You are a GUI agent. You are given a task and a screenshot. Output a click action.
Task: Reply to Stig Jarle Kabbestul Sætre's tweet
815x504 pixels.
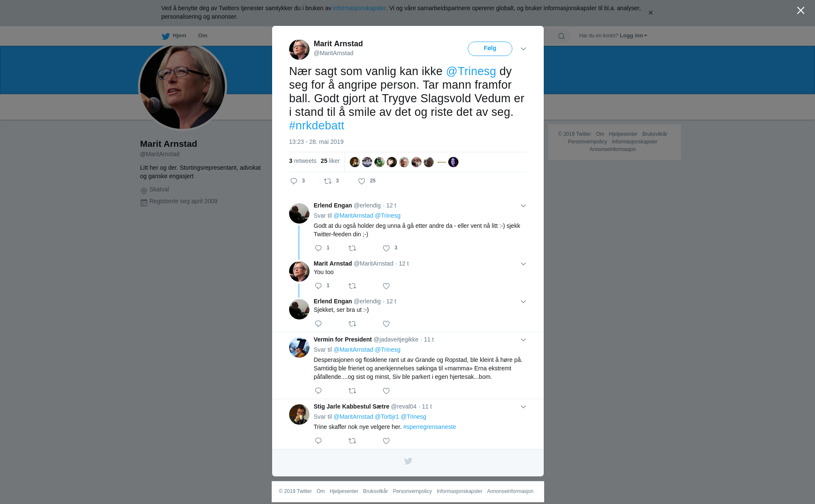click(318, 441)
